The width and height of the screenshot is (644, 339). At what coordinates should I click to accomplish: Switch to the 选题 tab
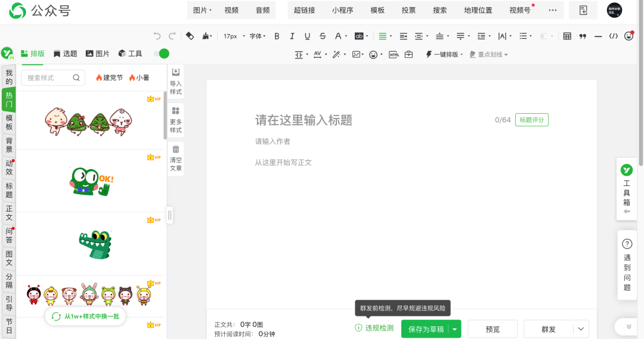point(66,54)
